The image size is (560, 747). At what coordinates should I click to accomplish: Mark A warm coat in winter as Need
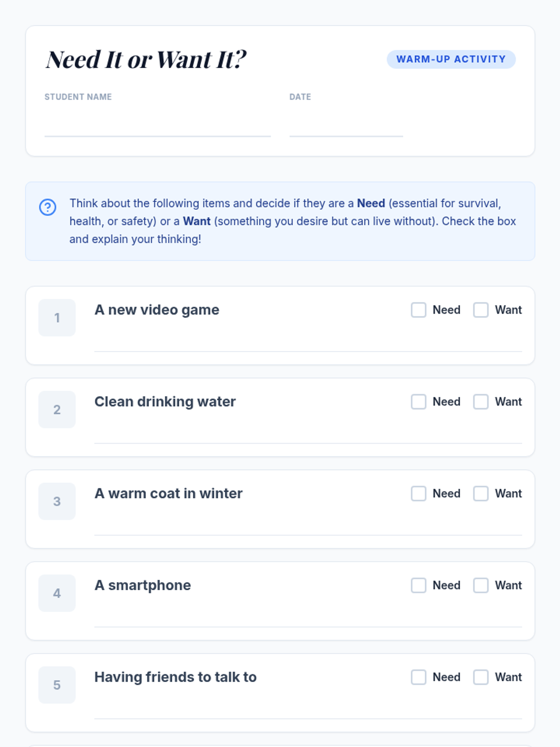(x=419, y=493)
